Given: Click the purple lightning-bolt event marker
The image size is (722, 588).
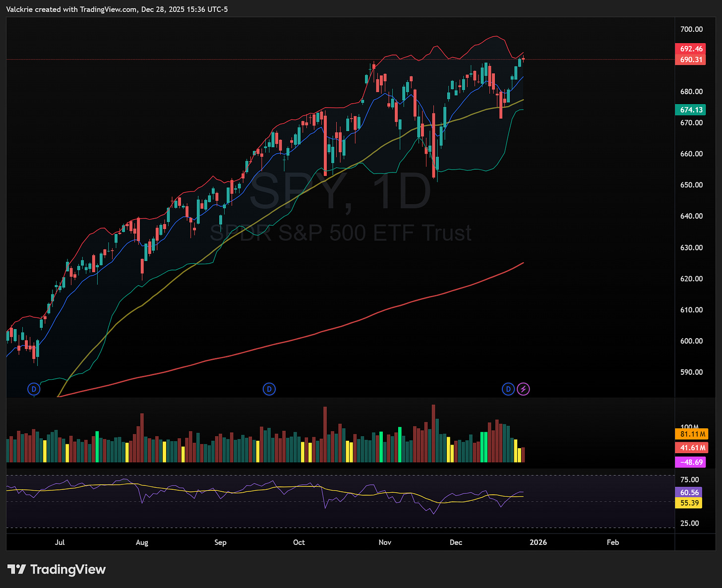Looking at the screenshot, I should [x=524, y=389].
